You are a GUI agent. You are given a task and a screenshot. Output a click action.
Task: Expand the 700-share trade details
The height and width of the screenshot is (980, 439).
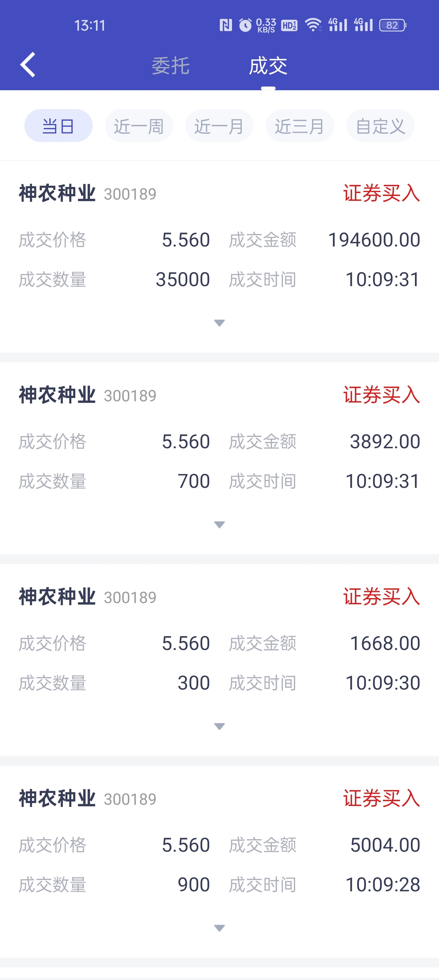pos(219,525)
